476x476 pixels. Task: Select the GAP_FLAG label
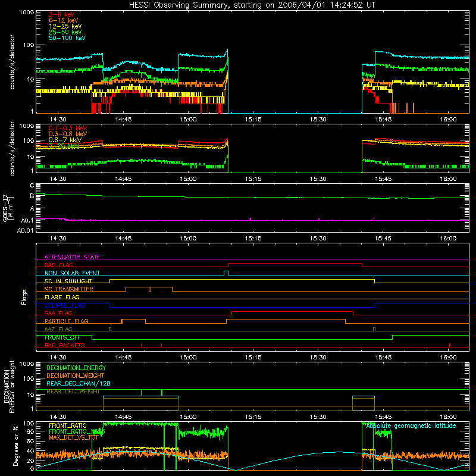(58, 265)
